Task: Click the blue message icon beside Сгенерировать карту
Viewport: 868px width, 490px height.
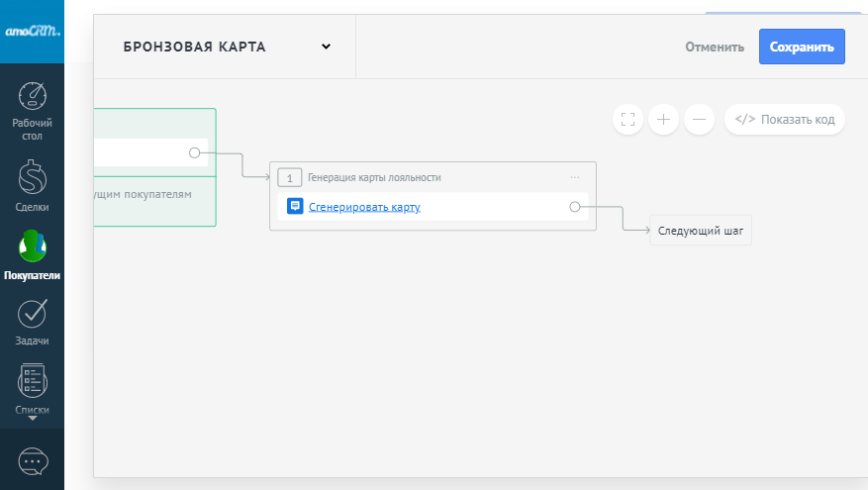Action: coord(295,207)
